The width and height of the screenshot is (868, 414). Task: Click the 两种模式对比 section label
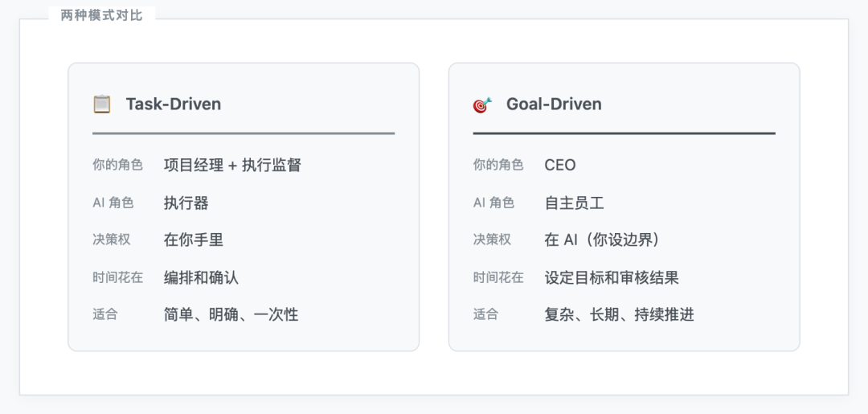coord(101,15)
